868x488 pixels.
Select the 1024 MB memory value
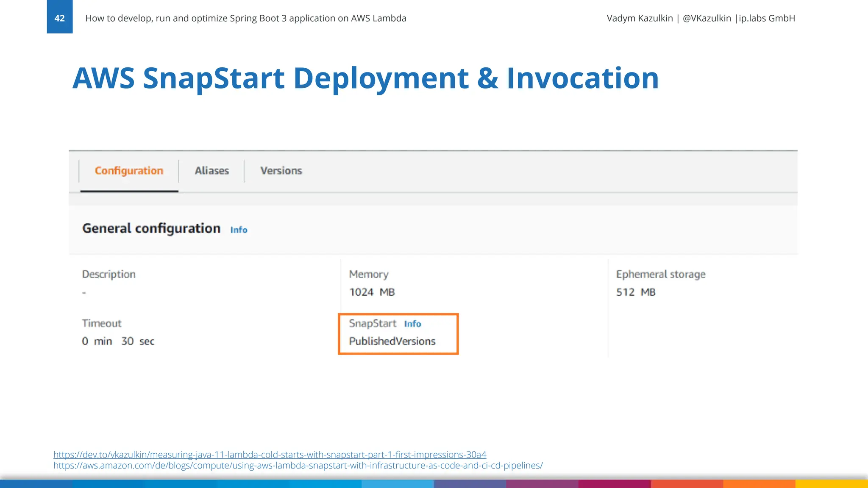[372, 292]
